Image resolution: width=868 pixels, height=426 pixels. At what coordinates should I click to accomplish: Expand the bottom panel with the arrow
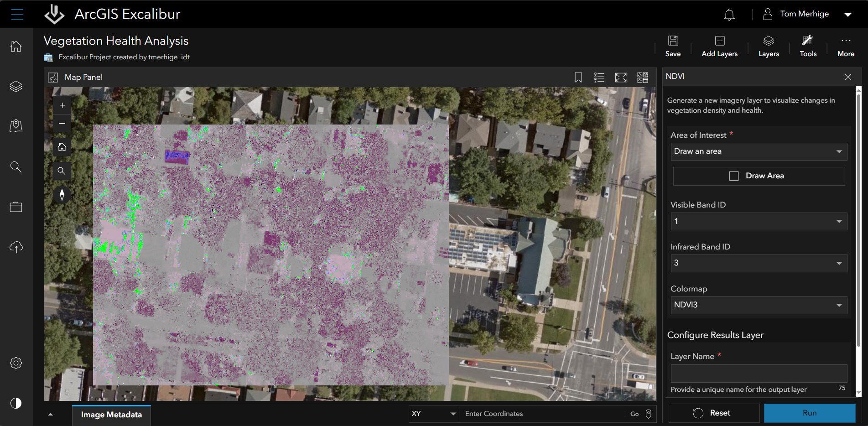click(51, 415)
